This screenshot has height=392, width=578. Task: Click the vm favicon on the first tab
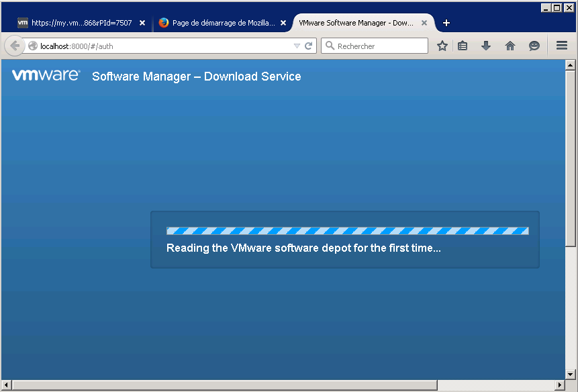pyautogui.click(x=23, y=23)
